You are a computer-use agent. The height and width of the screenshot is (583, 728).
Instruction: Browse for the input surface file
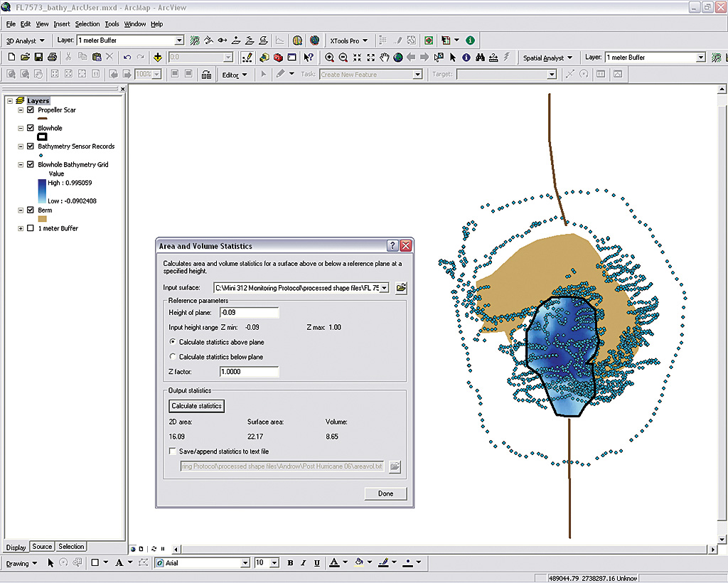click(x=401, y=288)
